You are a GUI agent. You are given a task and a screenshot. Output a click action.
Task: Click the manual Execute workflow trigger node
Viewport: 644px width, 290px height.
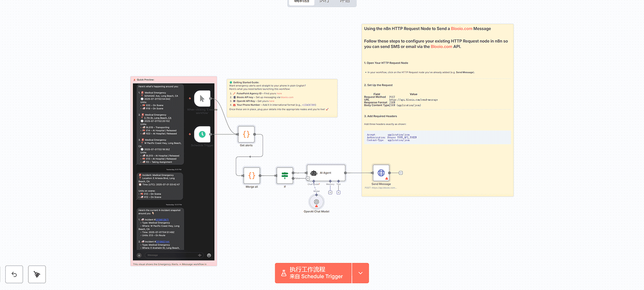tap(202, 99)
